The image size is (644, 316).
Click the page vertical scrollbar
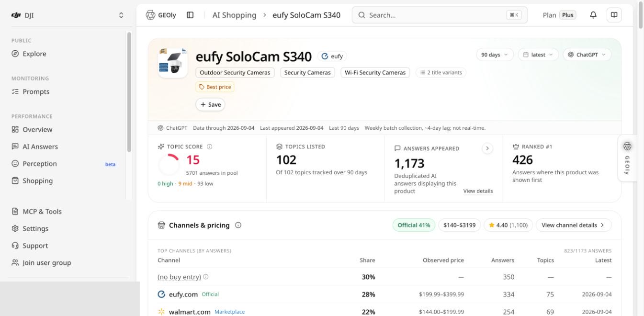pyautogui.click(x=641, y=15)
